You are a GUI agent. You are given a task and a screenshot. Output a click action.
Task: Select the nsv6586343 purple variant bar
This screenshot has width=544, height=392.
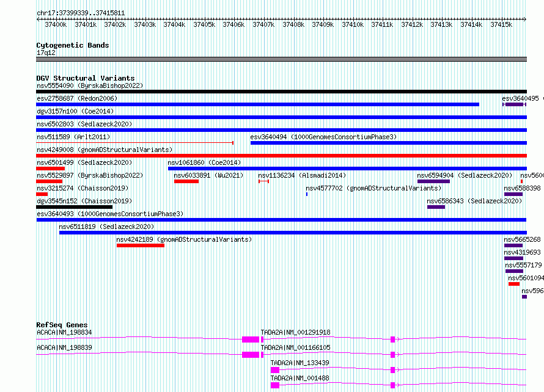coord(436,207)
